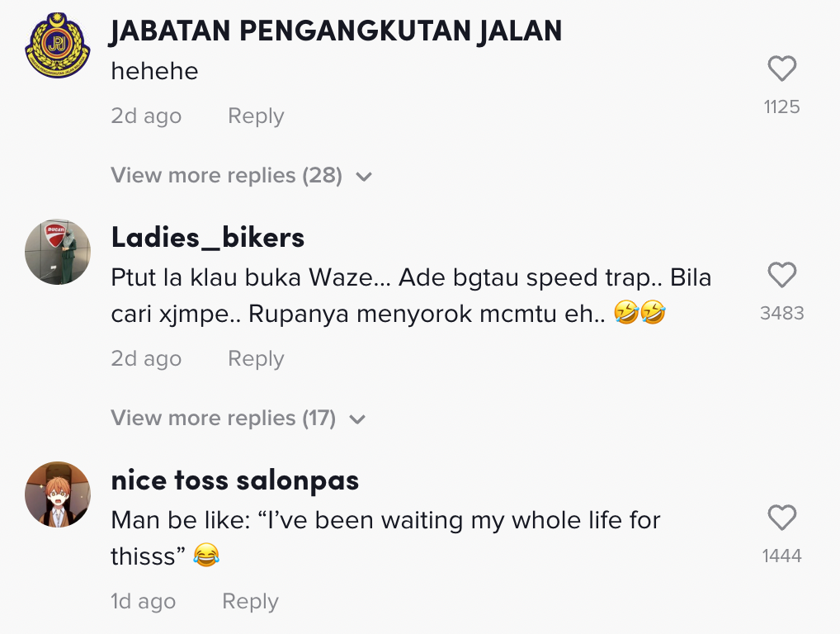This screenshot has width=840, height=634.
Task: Click the 3483 like count
Action: click(x=781, y=313)
